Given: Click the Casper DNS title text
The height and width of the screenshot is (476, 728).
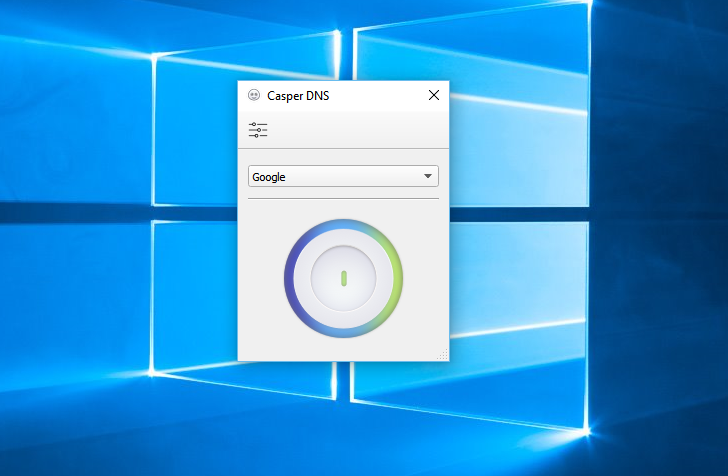Looking at the screenshot, I should pyautogui.click(x=298, y=96).
